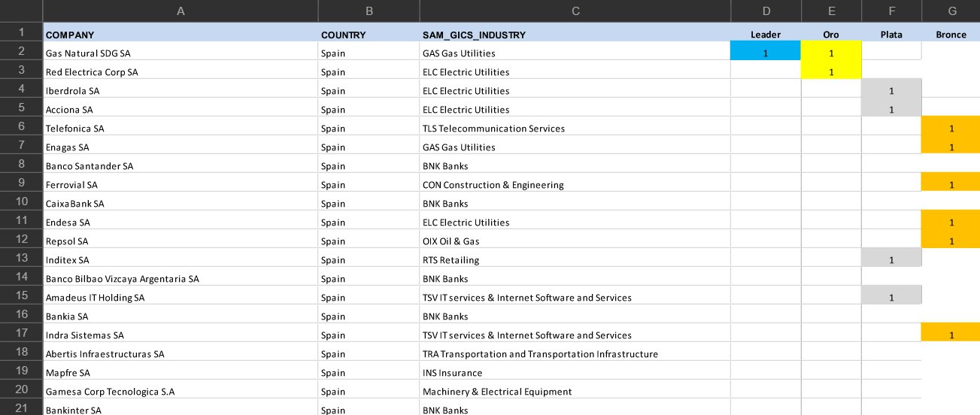Select row 8 header
Viewport: 980px width, 415px height.
[21, 164]
